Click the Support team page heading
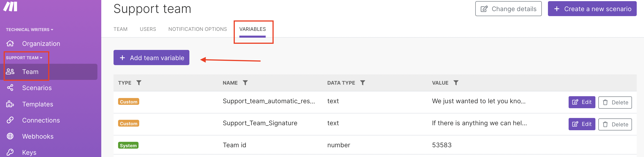Viewport: 644px width, 157px height. click(x=152, y=9)
